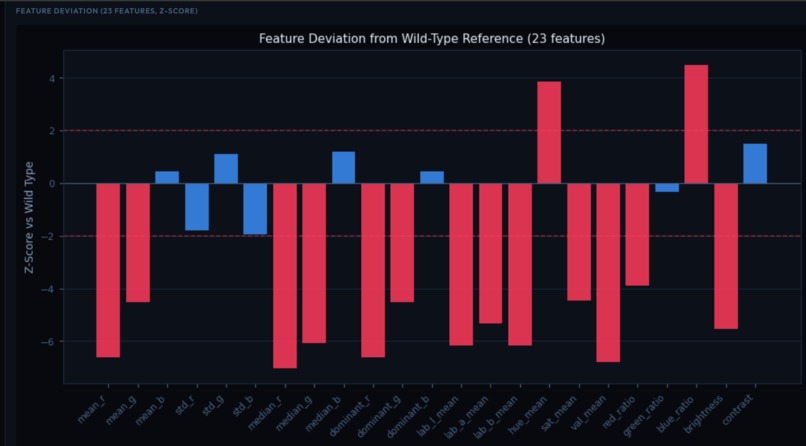The height and width of the screenshot is (446, 806).
Task: Click the val_mean red bar
Action: (x=608, y=273)
